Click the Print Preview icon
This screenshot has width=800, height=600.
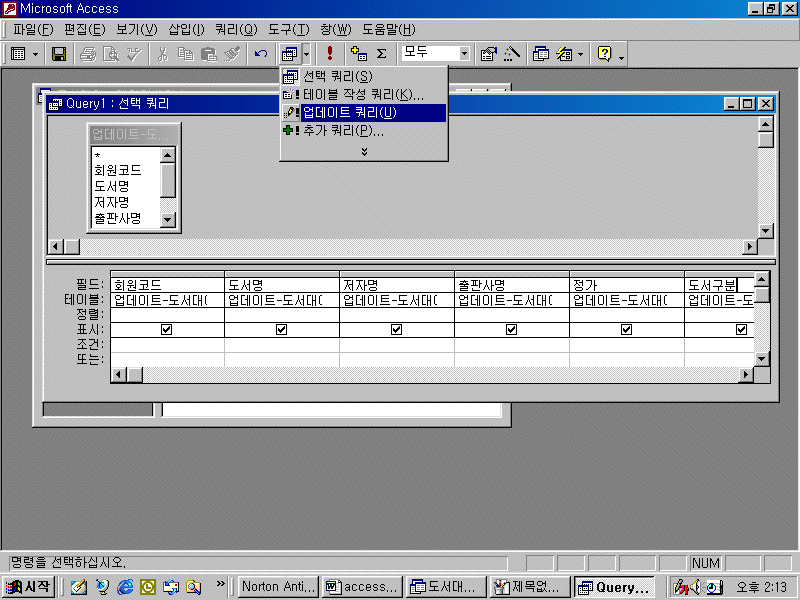111,54
